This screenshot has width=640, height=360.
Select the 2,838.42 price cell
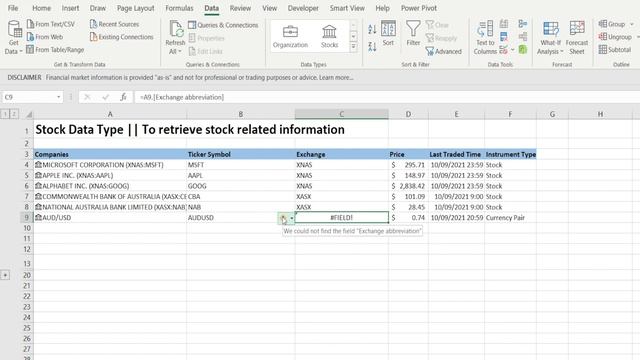(408, 186)
